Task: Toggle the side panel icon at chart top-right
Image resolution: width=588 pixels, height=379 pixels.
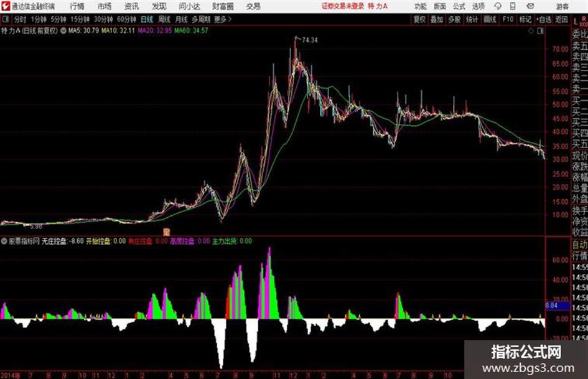Action: click(x=540, y=31)
